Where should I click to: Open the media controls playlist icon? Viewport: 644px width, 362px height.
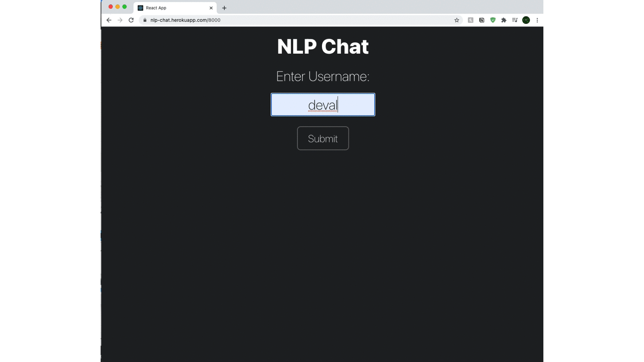515,20
